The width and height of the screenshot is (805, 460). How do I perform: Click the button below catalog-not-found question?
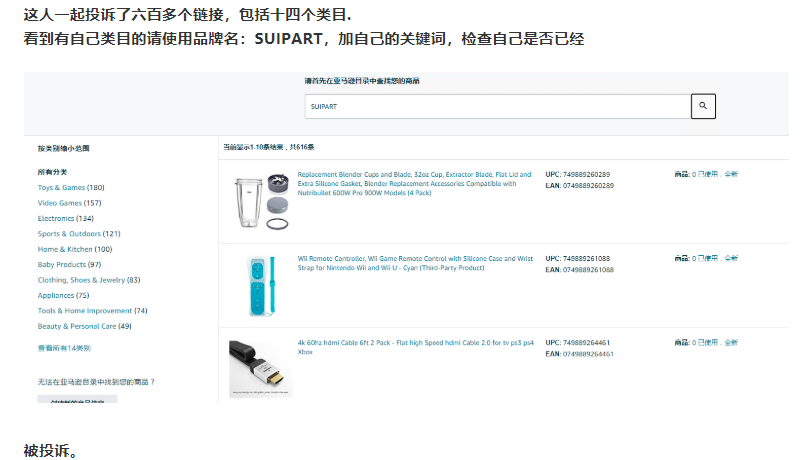tap(77, 399)
